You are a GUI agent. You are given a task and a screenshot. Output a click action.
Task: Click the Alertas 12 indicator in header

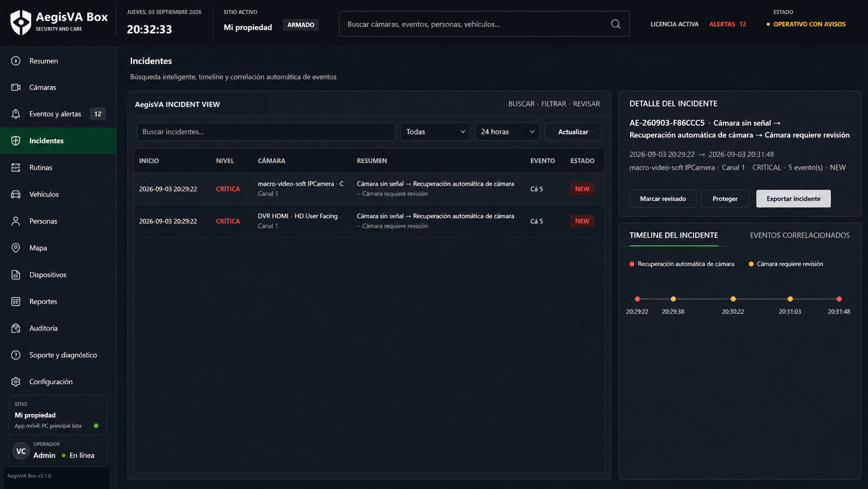click(727, 24)
